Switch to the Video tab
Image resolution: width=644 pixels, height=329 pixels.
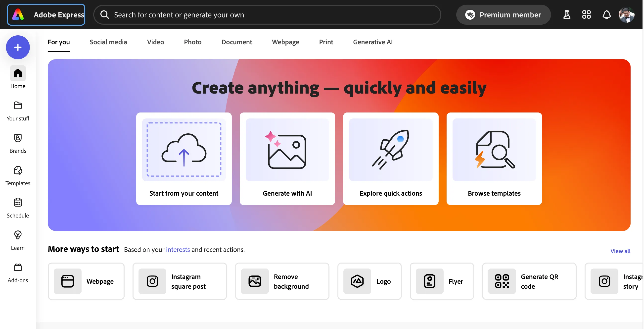[155, 42]
